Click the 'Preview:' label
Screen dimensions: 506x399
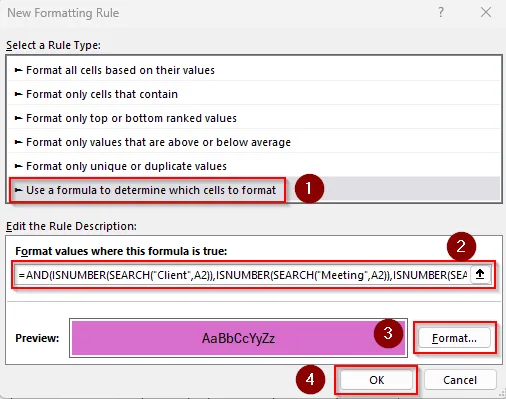coord(37,338)
